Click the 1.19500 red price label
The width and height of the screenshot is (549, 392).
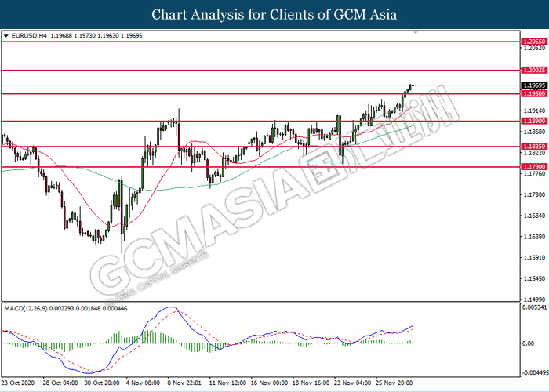534,93
